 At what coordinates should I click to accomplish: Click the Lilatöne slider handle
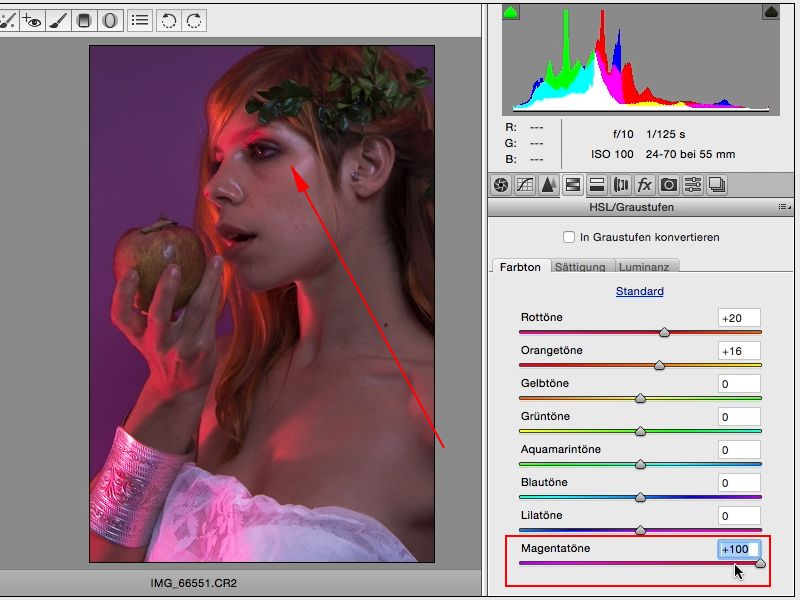pos(640,531)
